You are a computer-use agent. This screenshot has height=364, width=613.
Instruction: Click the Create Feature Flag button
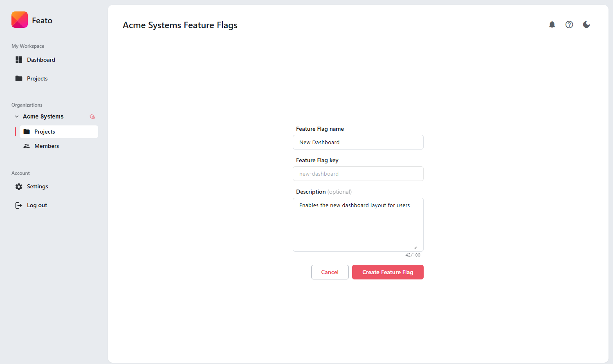coord(387,272)
